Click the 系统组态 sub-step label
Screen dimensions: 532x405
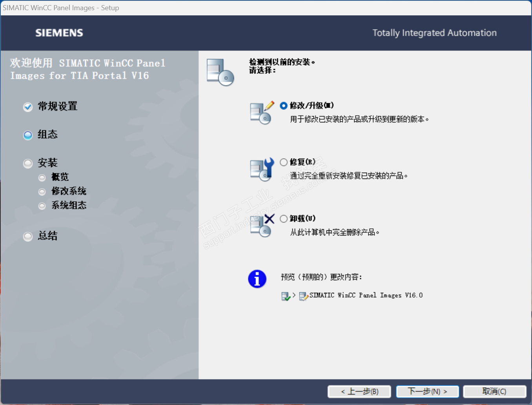tap(69, 205)
